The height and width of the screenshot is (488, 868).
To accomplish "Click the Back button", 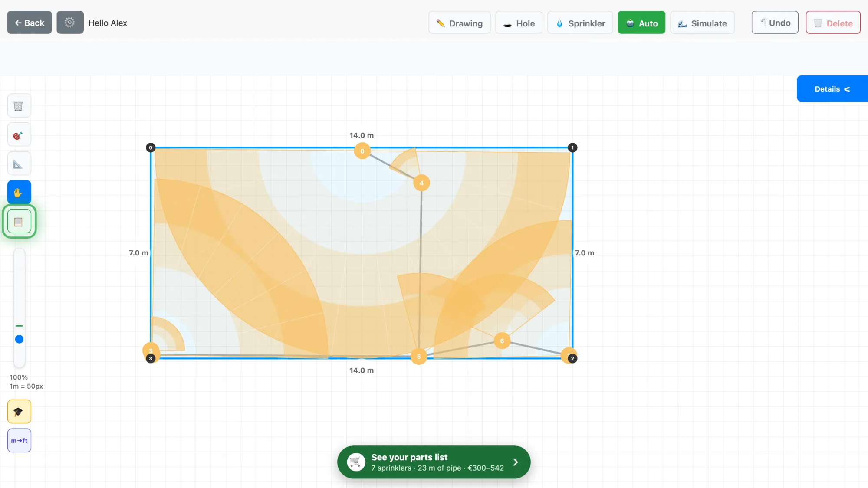I will pos(30,23).
